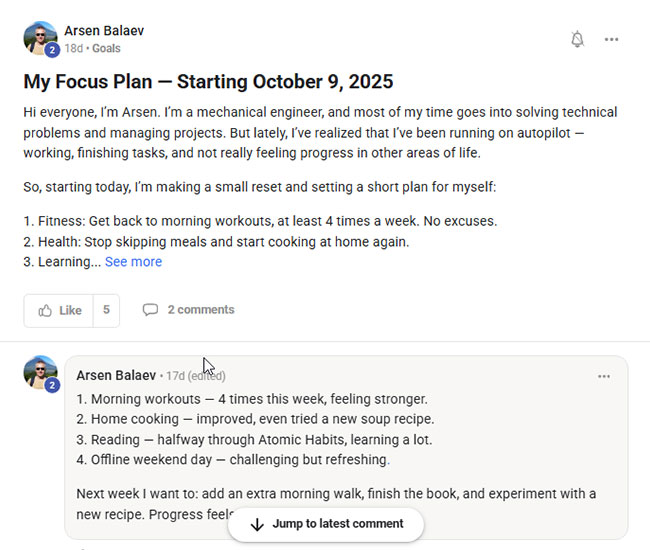
Task: Click the Arsen Balaev post author name
Action: [104, 31]
